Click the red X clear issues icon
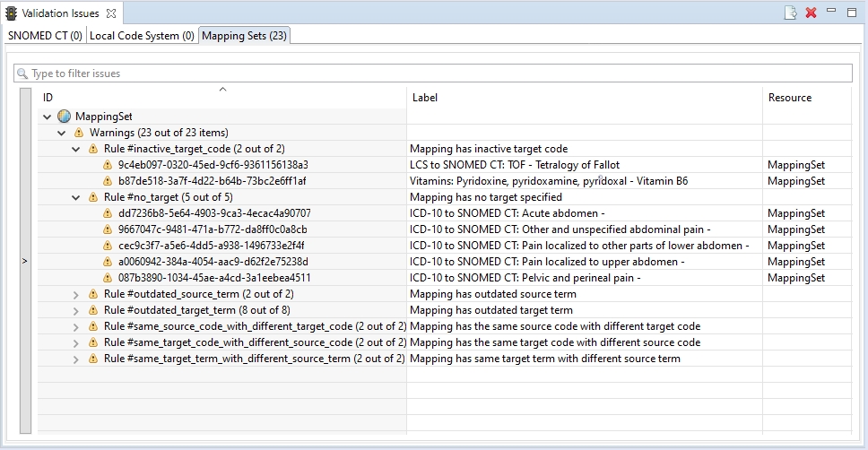 (x=811, y=13)
